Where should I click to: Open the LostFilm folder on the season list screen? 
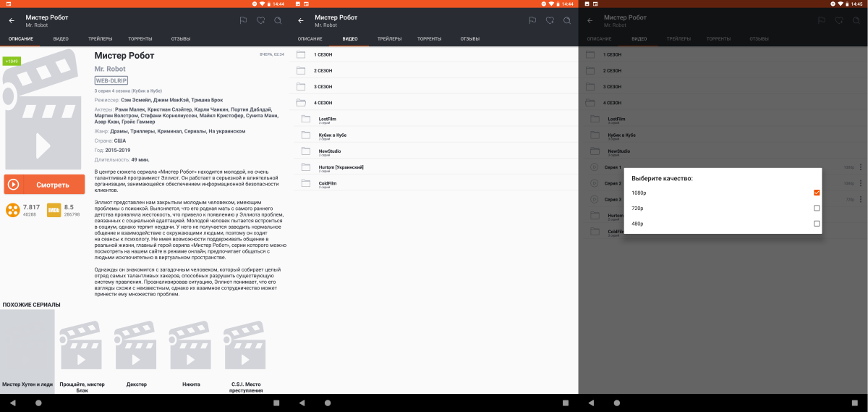click(434, 119)
